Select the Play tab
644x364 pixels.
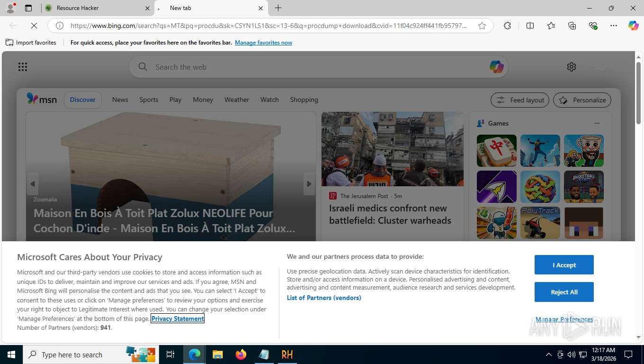(x=176, y=100)
